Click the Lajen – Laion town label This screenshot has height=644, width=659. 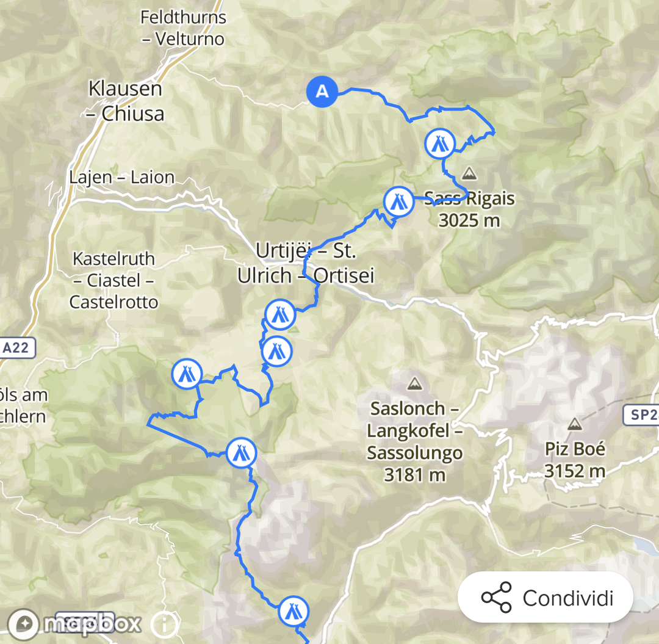point(122,177)
